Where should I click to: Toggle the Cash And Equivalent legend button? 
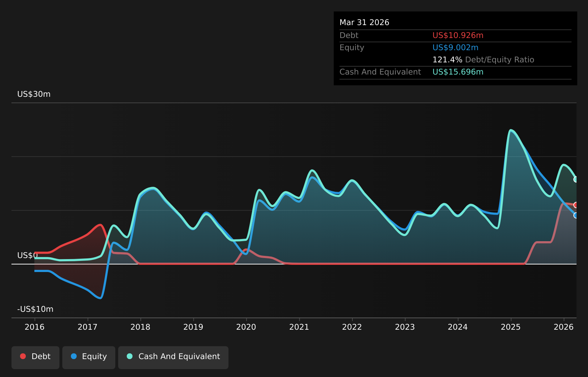pos(173,357)
